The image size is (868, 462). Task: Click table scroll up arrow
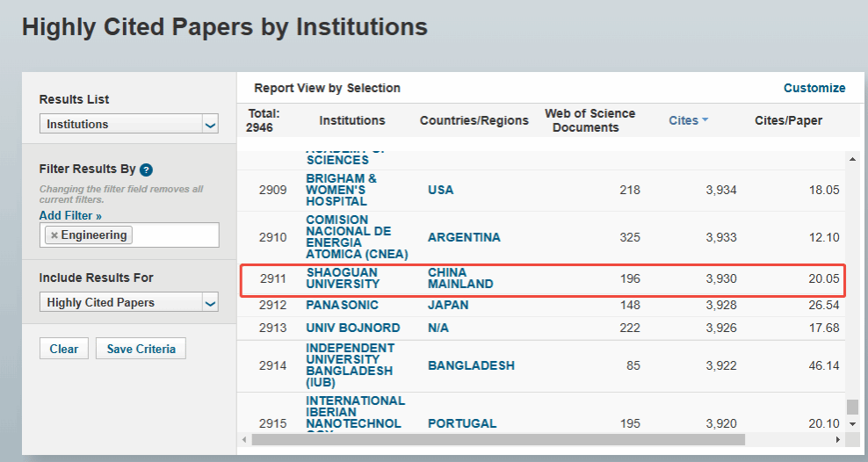click(852, 160)
